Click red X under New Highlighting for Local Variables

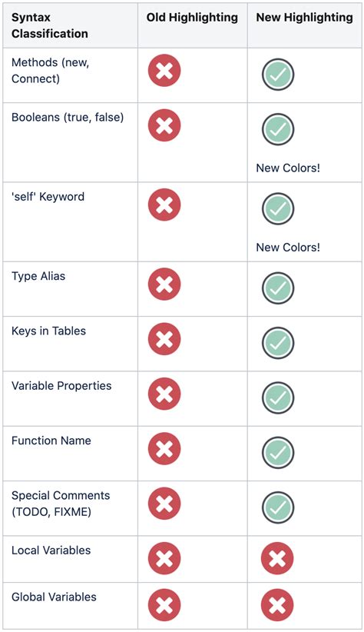(x=278, y=558)
